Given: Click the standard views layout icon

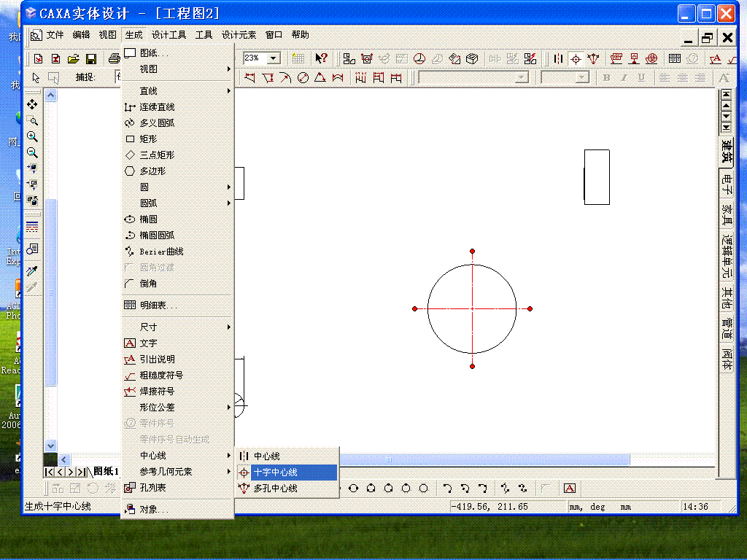Looking at the screenshot, I should click(x=349, y=58).
